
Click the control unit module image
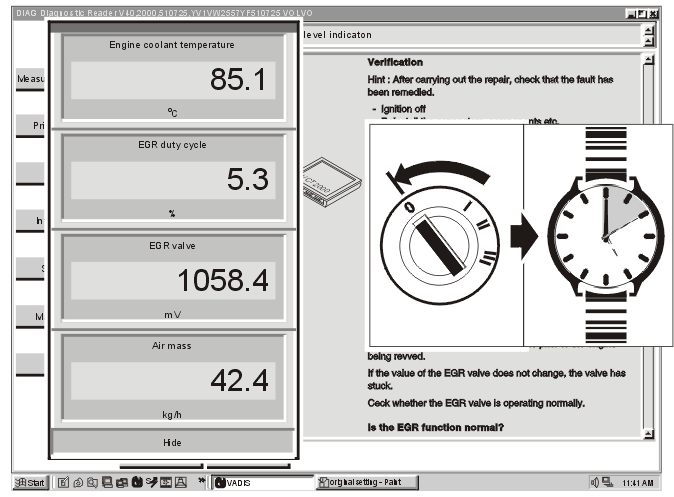(x=332, y=182)
